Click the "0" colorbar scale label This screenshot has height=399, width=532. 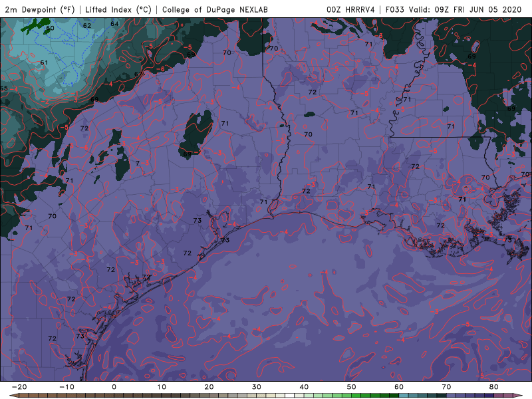coord(114,387)
